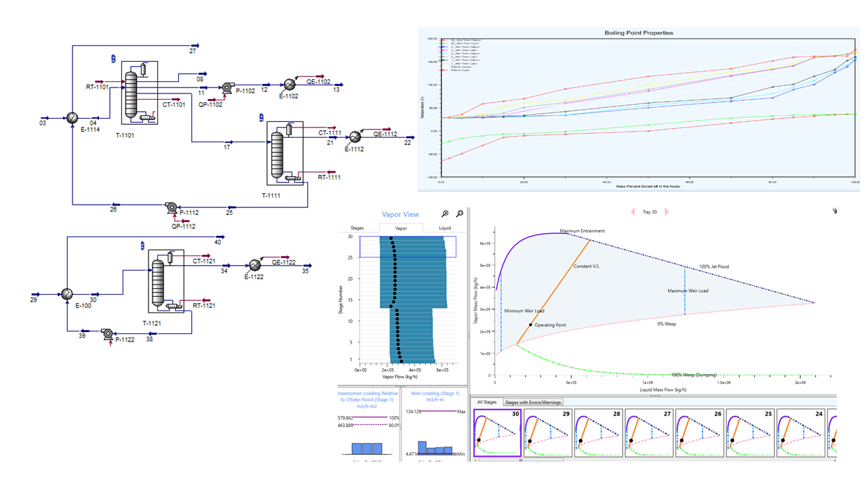Select cooler E-1102
Screen dimensions: 868x488
[290, 83]
